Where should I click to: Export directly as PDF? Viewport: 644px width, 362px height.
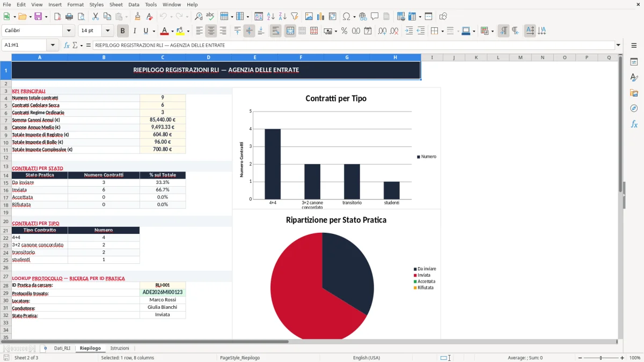pos(57,17)
